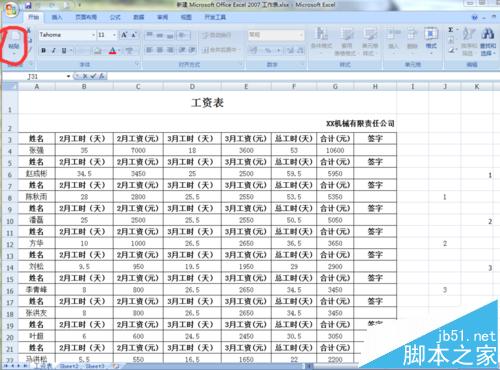The height and width of the screenshot is (370, 500).
Task: Click Top Align icon
Action: click(x=150, y=35)
